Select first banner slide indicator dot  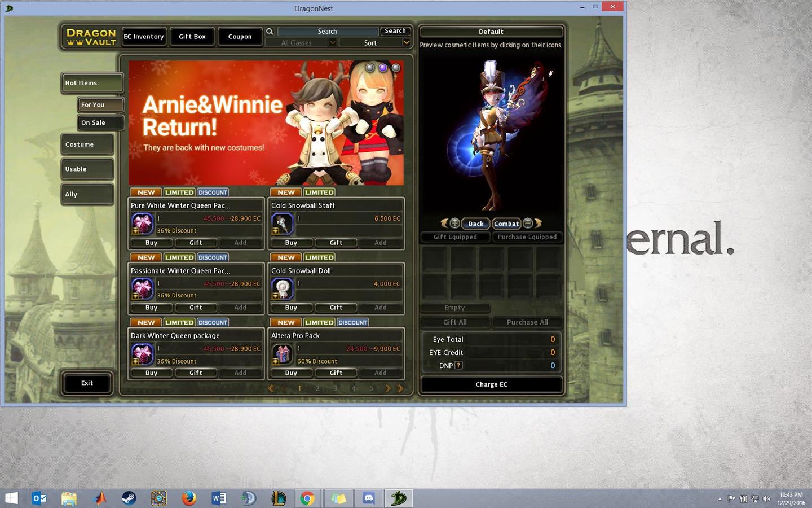(370, 68)
